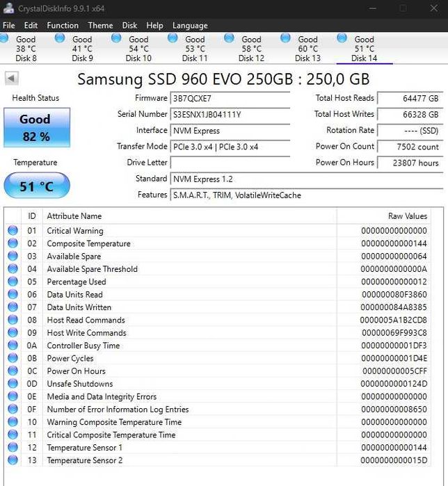The height and width of the screenshot is (486, 448).
Task: Click the Total Host Writes value 66328 GB
Action: pyautogui.click(x=410, y=115)
